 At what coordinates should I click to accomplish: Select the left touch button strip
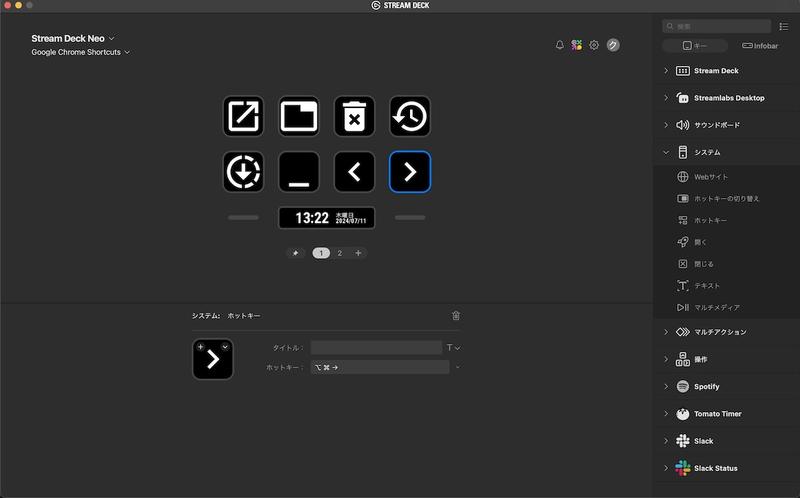pyautogui.click(x=243, y=218)
